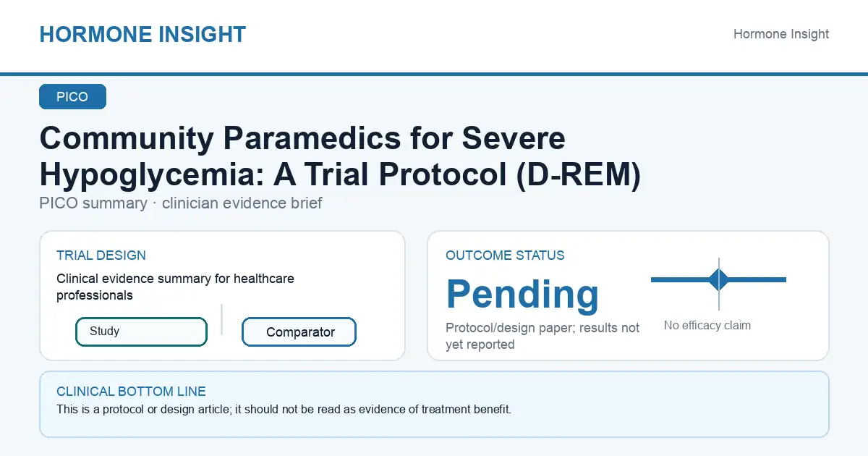Click the blue header separator bar
The height and width of the screenshot is (456, 868).
pyautogui.click(x=434, y=74)
